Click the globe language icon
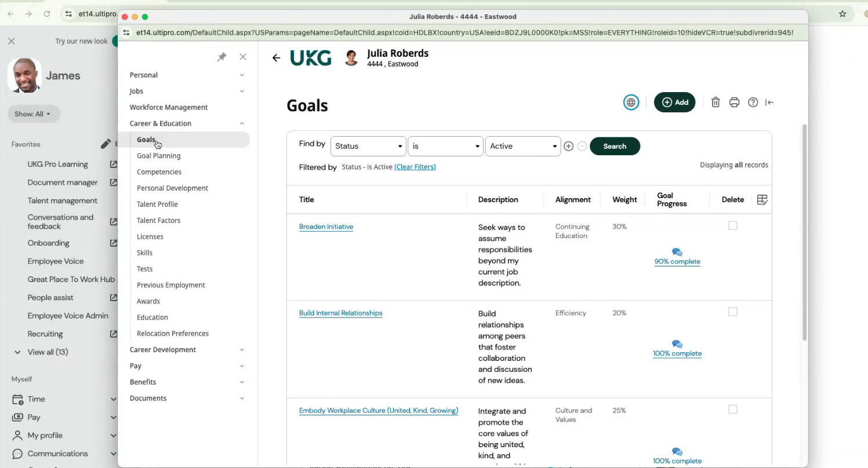 [x=631, y=103]
